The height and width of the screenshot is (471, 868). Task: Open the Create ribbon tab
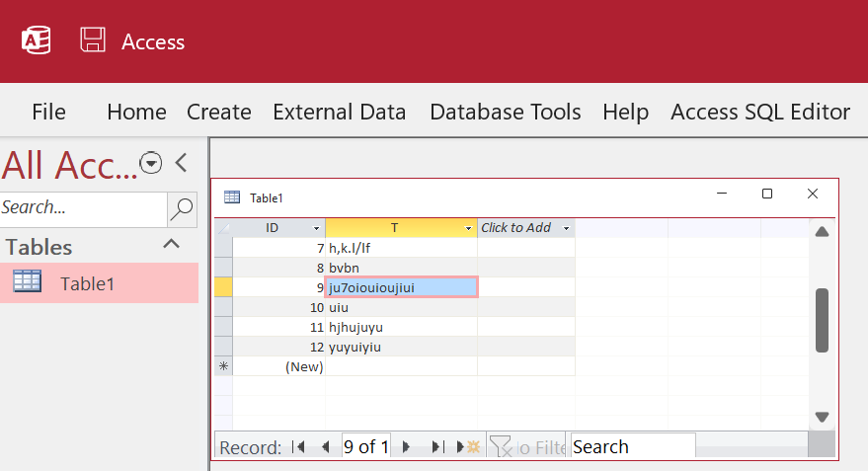[x=218, y=112]
